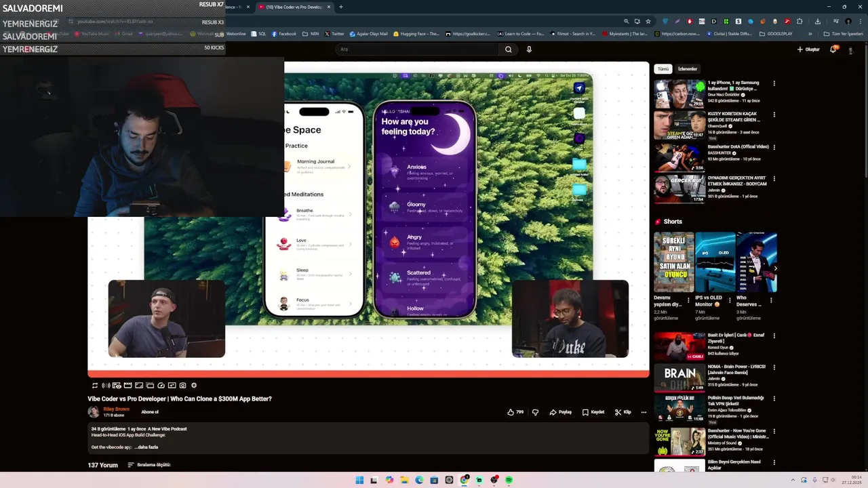Open the SQL bookmark

pyautogui.click(x=258, y=33)
